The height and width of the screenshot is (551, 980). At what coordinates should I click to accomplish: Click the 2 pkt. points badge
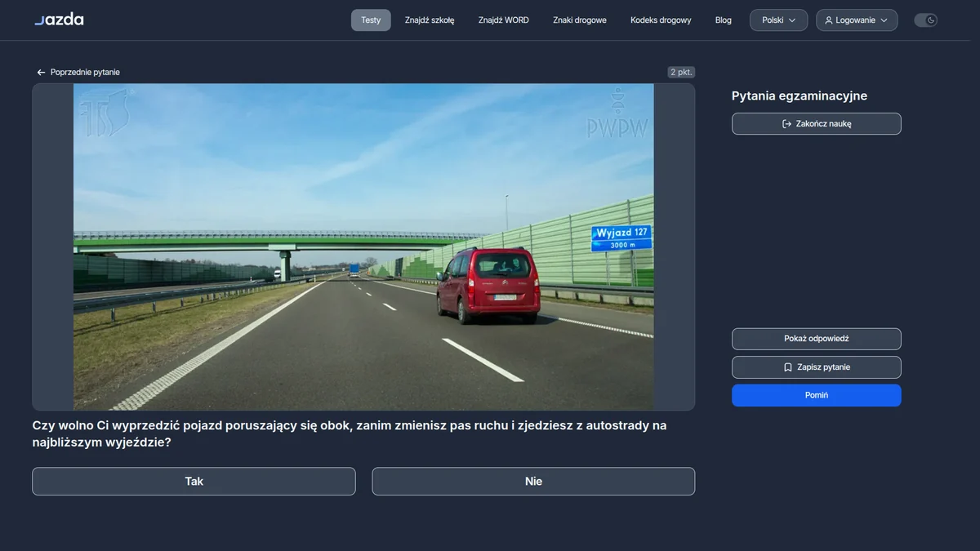point(681,72)
